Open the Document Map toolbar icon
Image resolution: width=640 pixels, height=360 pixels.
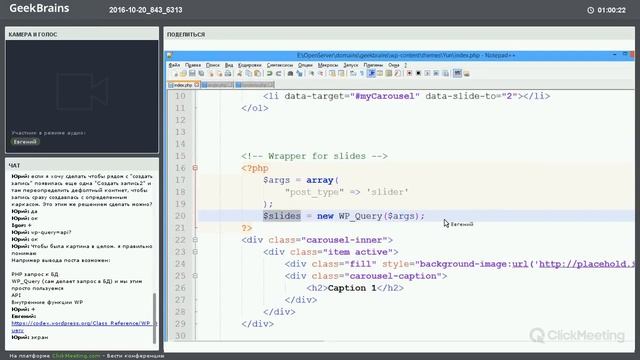pyautogui.click(x=389, y=73)
